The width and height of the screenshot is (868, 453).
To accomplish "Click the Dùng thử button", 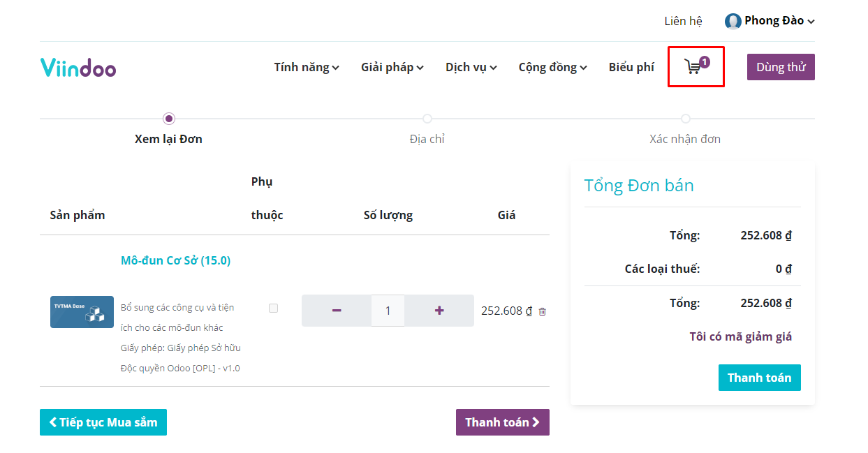I will [x=781, y=67].
